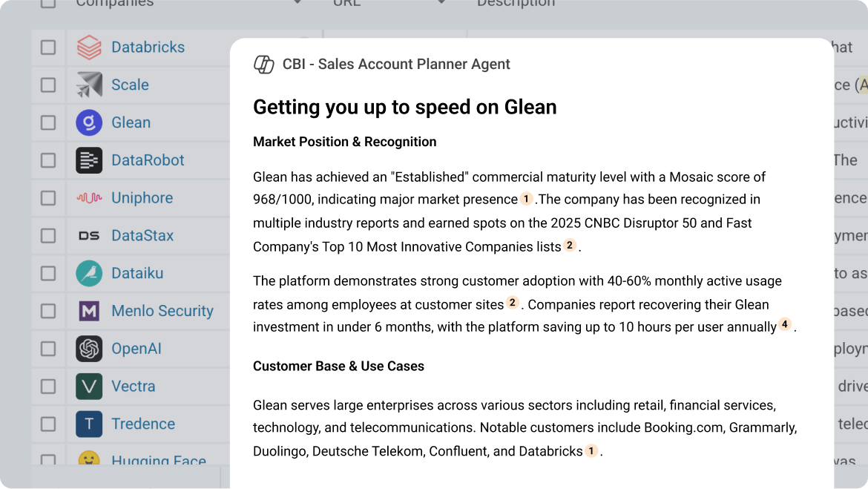Open the Tredence company link
Viewport: 868px width, 489px height.
coord(143,424)
